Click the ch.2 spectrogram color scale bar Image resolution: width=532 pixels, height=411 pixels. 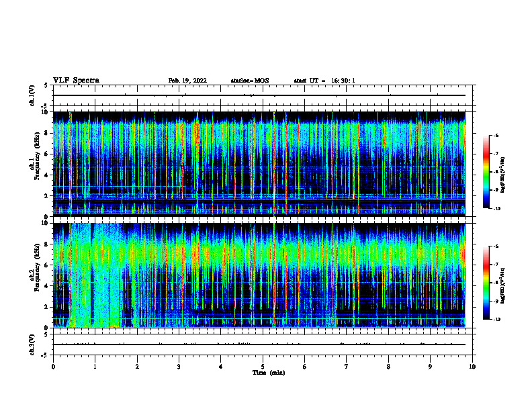[486, 283]
